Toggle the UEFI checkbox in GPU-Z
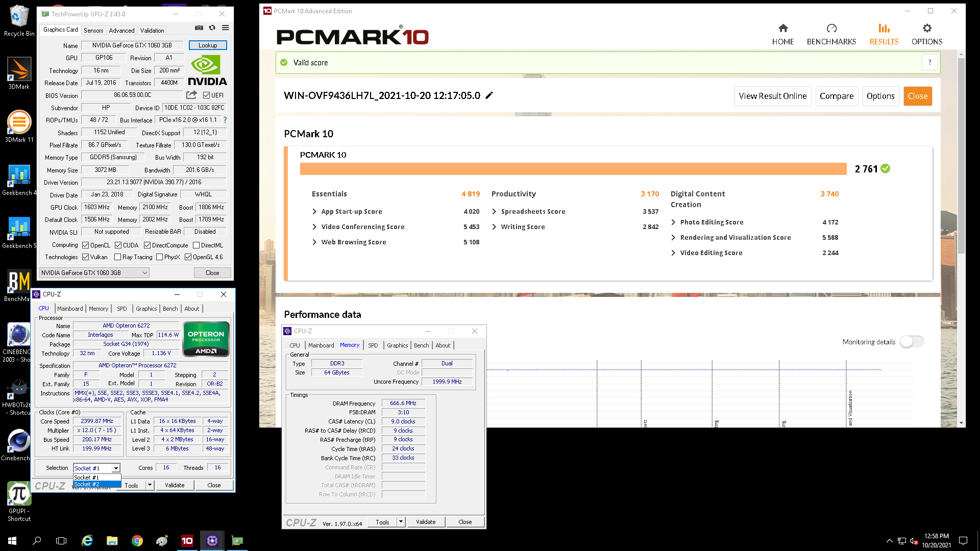 (x=206, y=95)
